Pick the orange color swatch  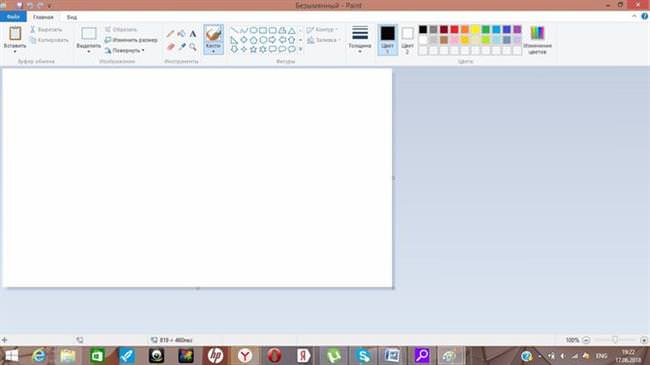465,29
